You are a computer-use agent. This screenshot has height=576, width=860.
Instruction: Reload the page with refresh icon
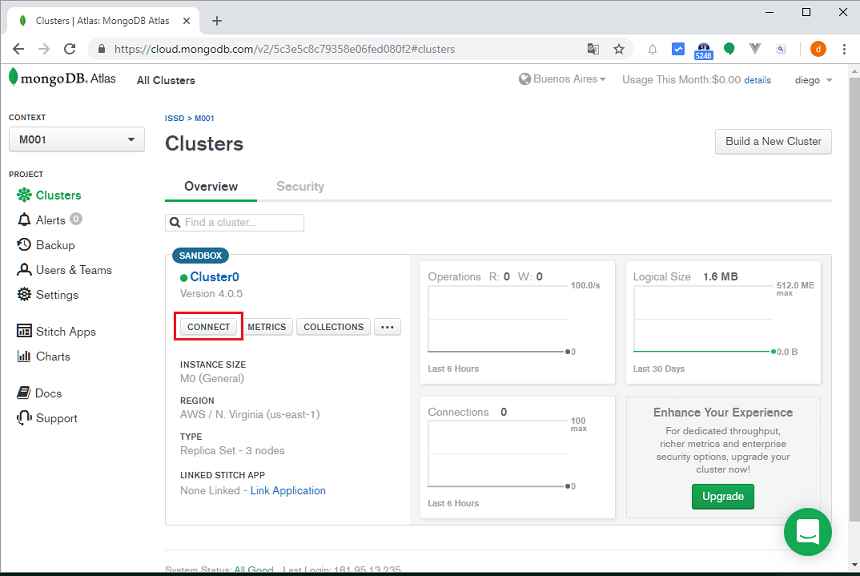[70, 49]
